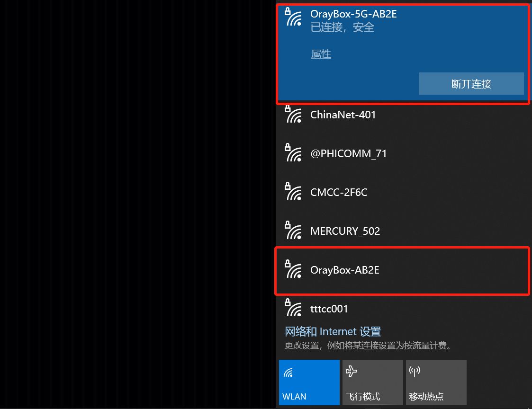Click the OrayBox-5G-AB2E network name

point(353,14)
